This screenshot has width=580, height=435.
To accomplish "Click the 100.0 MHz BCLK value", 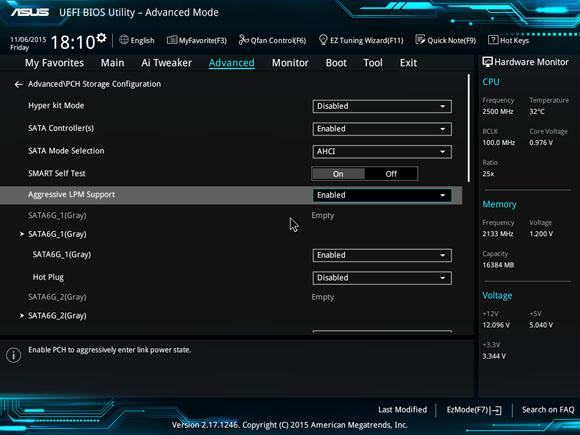I will (499, 143).
